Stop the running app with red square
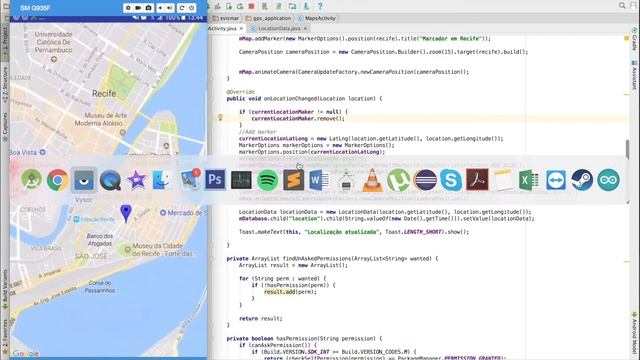This screenshot has width=640, height=360. (251, 6)
